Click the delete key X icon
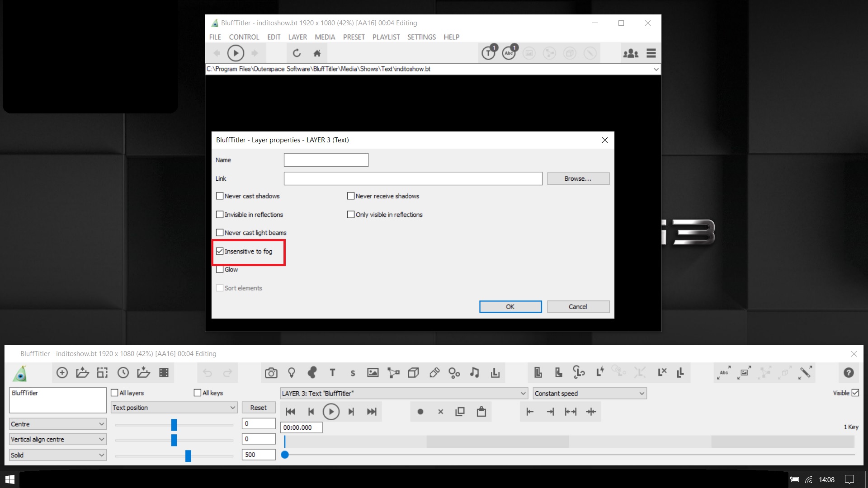 pos(440,412)
